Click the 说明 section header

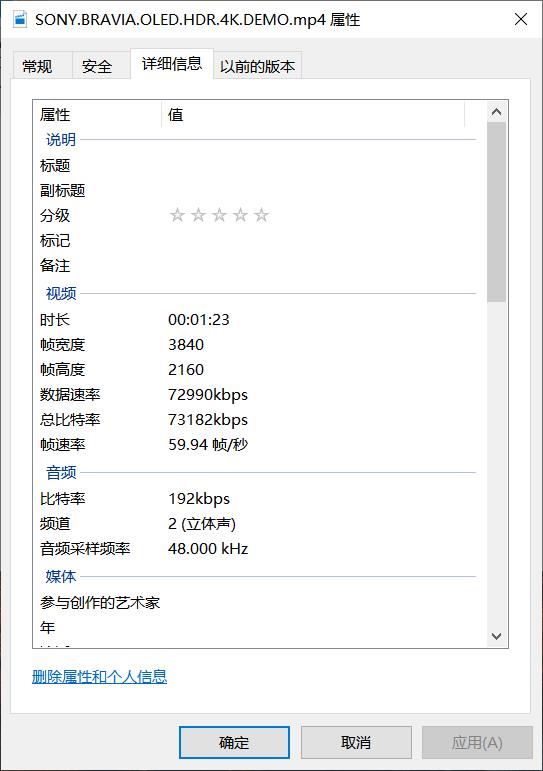61,140
